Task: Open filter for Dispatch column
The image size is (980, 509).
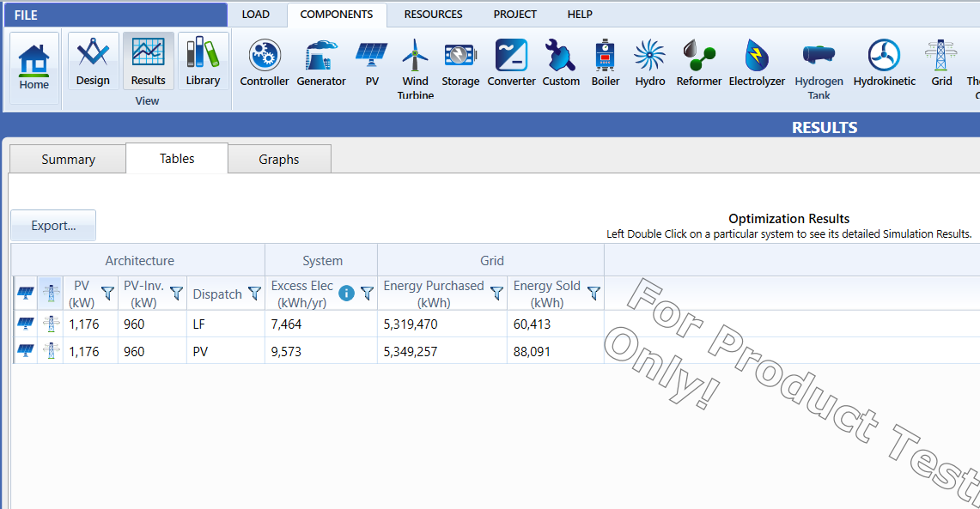Action: [x=254, y=294]
